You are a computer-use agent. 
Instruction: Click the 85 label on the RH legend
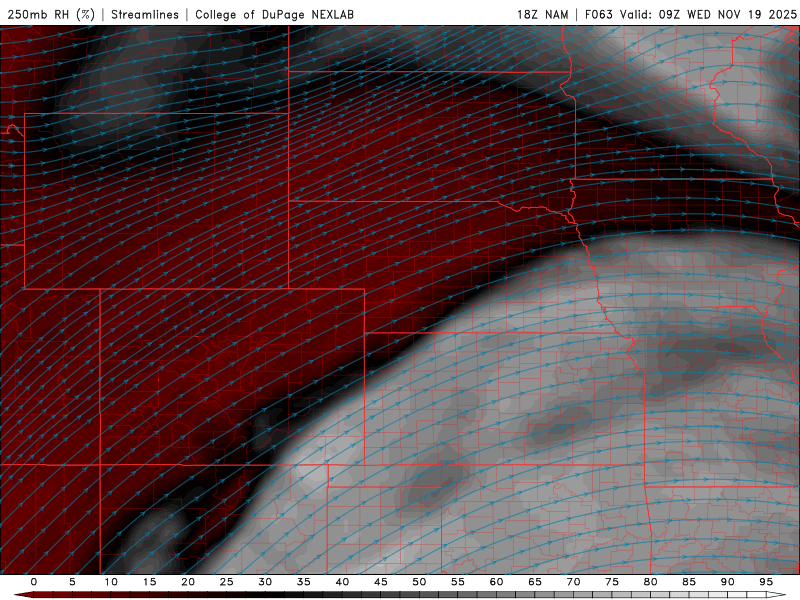click(689, 582)
